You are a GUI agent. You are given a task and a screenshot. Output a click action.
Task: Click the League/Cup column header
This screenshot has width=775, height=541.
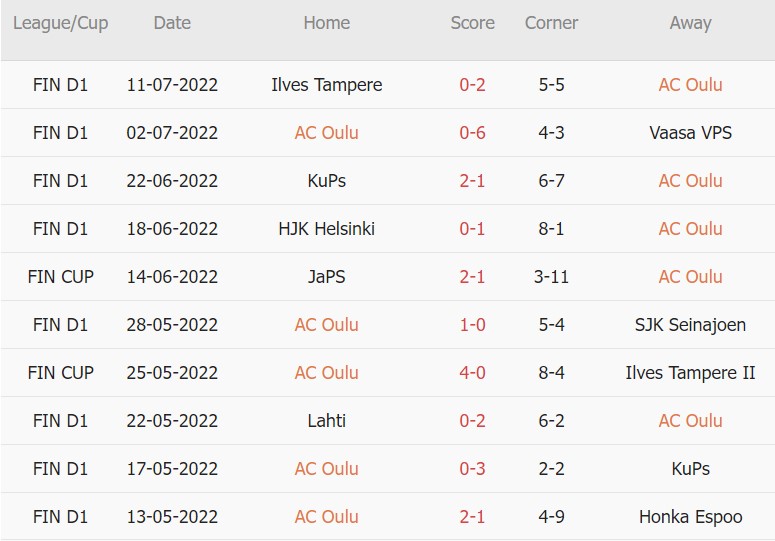pyautogui.click(x=60, y=23)
